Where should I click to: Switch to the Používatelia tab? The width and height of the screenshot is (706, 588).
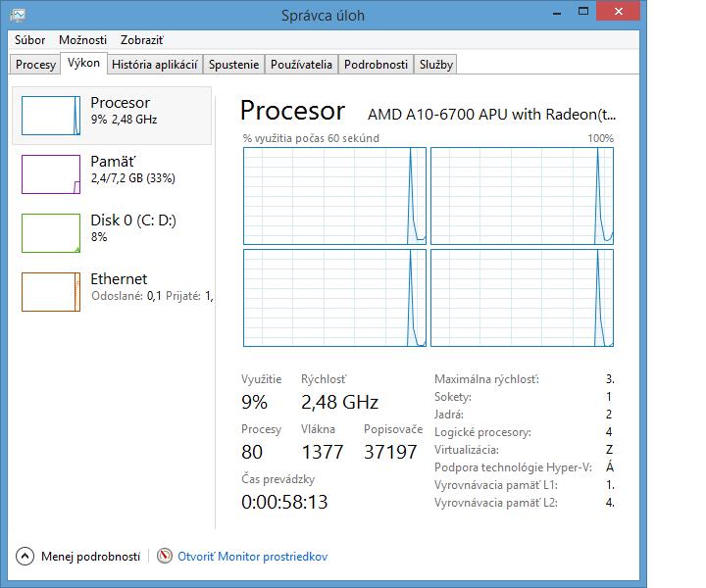302,65
